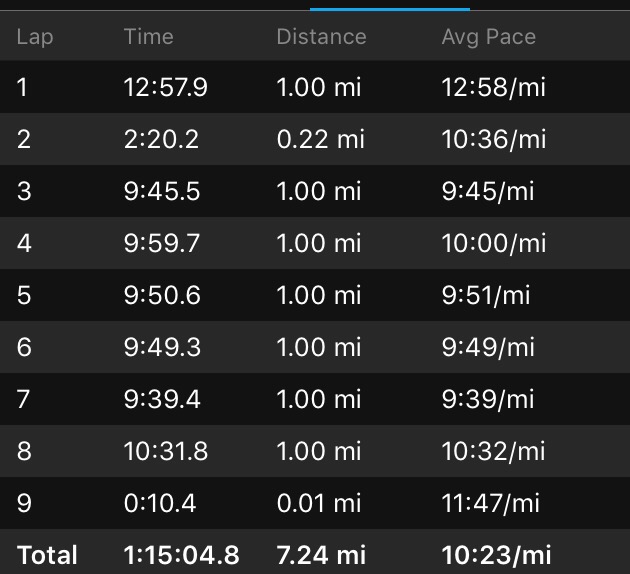This screenshot has width=630, height=574.
Task: Click the Lap column header
Action: click(35, 37)
